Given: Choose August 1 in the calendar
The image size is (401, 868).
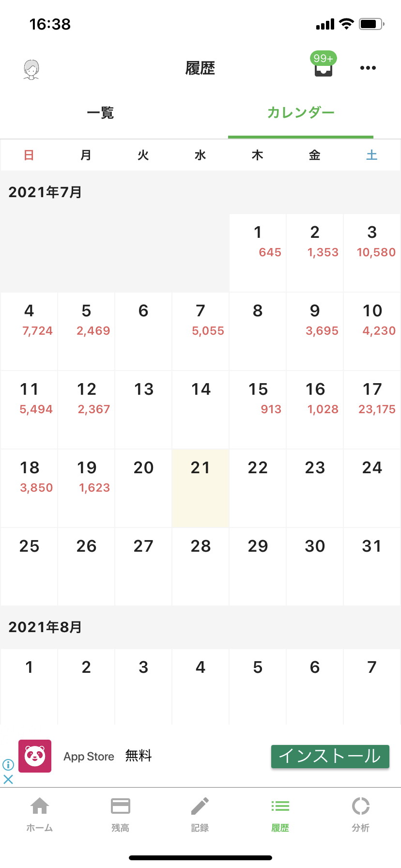Looking at the screenshot, I should click(x=29, y=687).
